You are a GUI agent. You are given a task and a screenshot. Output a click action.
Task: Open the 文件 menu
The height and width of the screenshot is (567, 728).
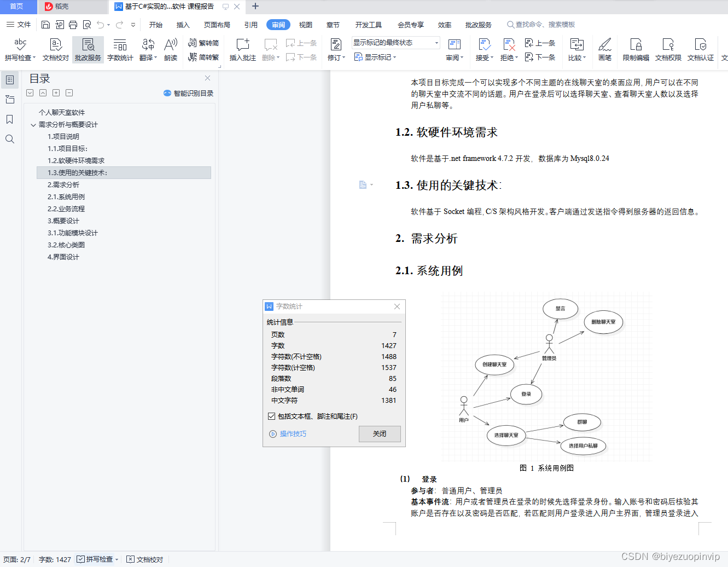click(x=19, y=25)
